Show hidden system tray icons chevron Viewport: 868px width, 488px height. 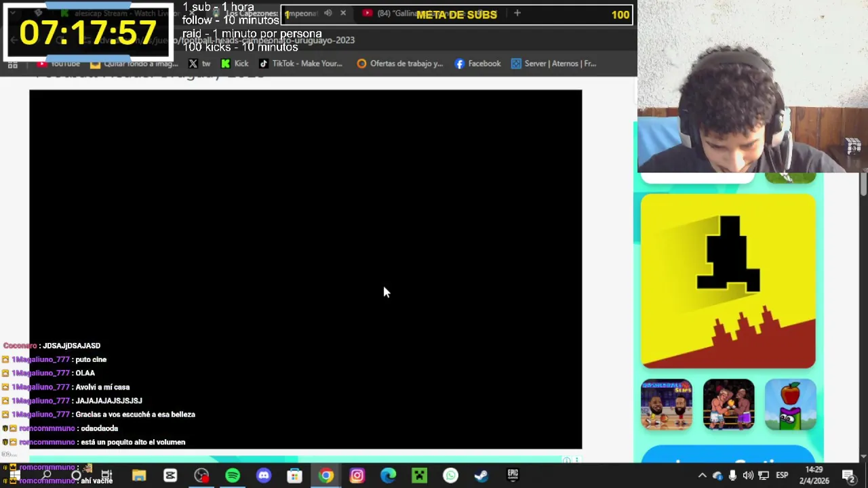703,476
